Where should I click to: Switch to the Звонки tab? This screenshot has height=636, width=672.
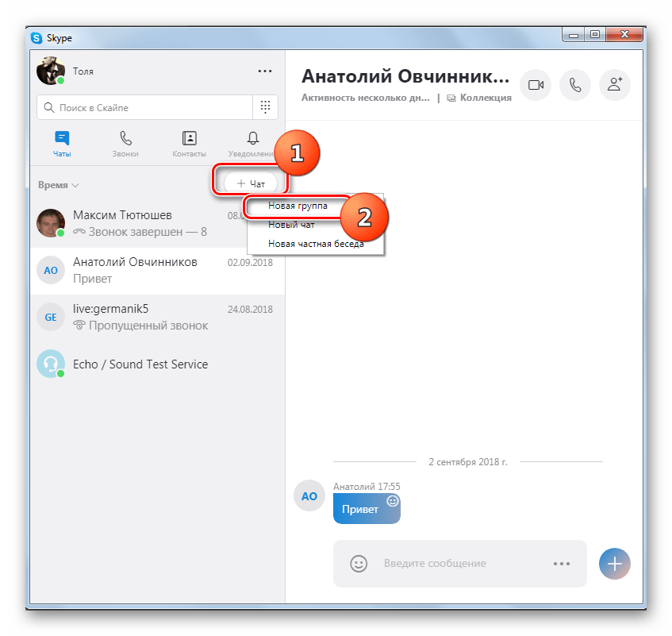pos(125,144)
